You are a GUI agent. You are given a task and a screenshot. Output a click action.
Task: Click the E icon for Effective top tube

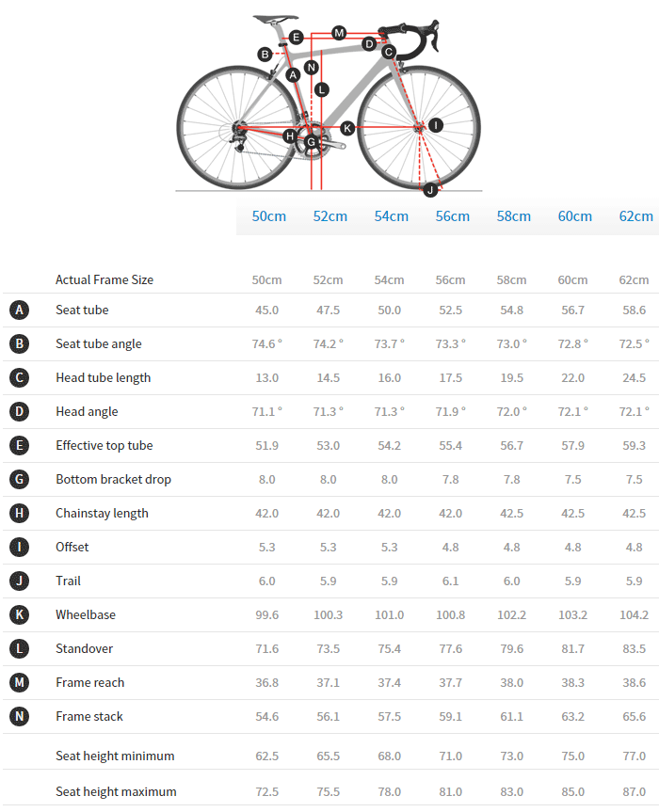(x=19, y=445)
